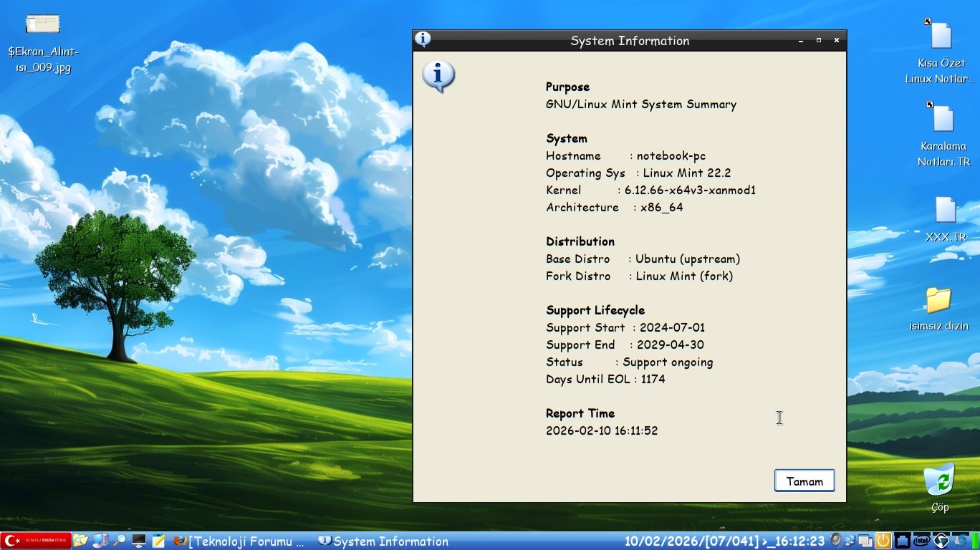Click the magnifier search icon in taskbar
Screen dimensions: 980x550
(x=120, y=541)
